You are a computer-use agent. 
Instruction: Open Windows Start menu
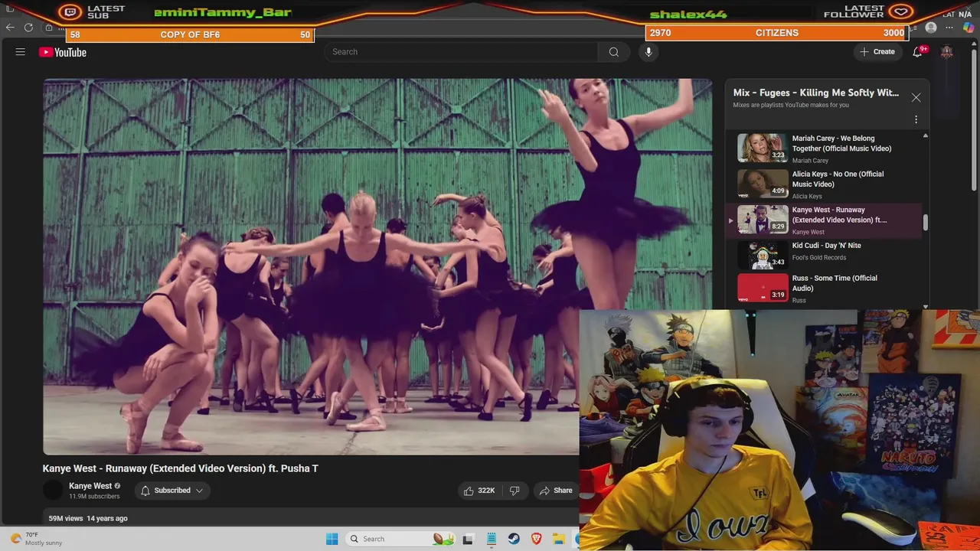pos(332,539)
